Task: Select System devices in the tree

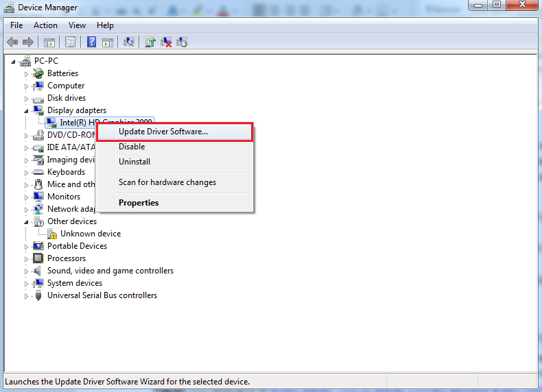Action: [74, 283]
